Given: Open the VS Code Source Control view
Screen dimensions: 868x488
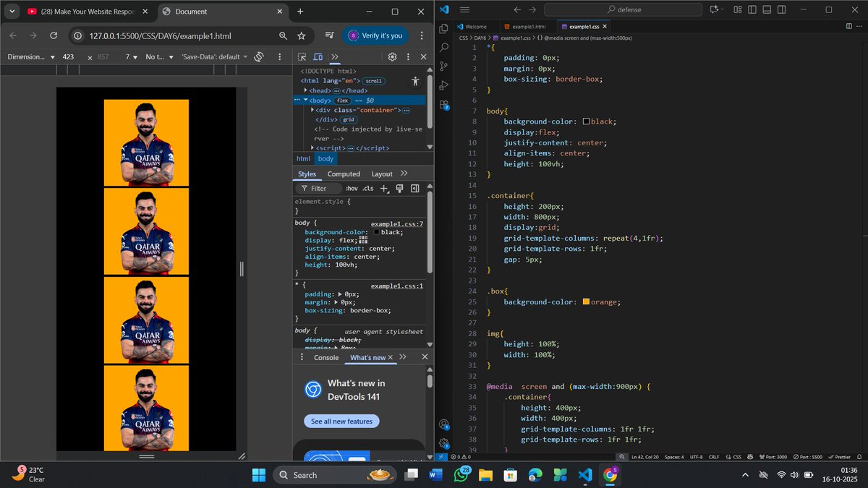Looking at the screenshot, I should click(x=444, y=66).
